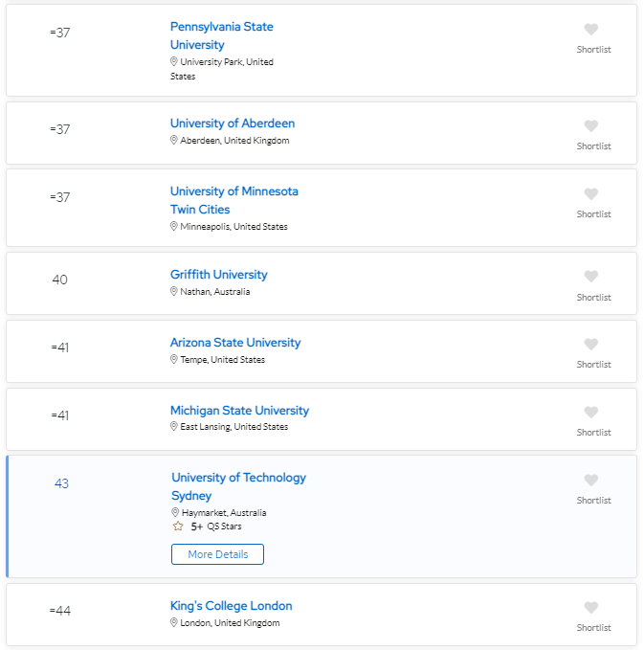Toggle shortlist heart for Griffith University
644x650 pixels.
coord(591,276)
